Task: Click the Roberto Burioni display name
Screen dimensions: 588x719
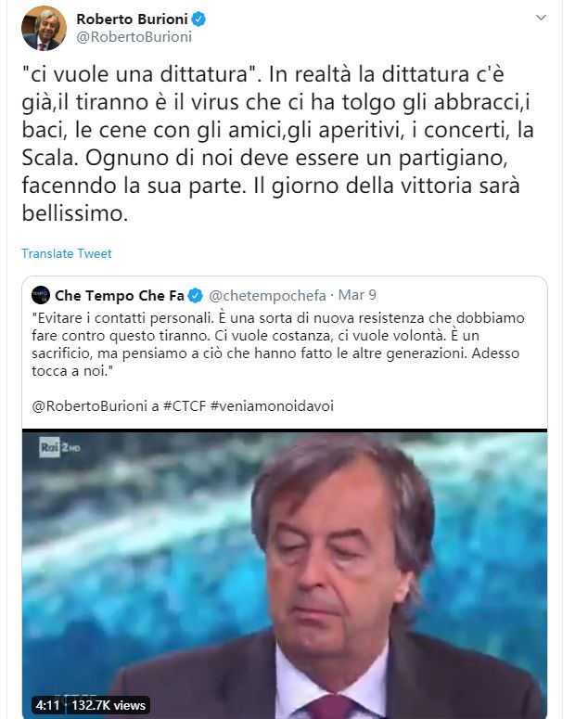Action: tap(132, 19)
